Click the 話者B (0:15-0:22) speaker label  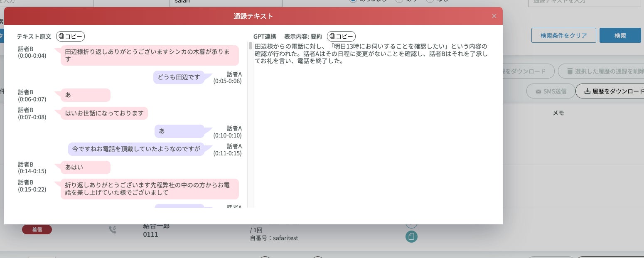(x=32, y=186)
